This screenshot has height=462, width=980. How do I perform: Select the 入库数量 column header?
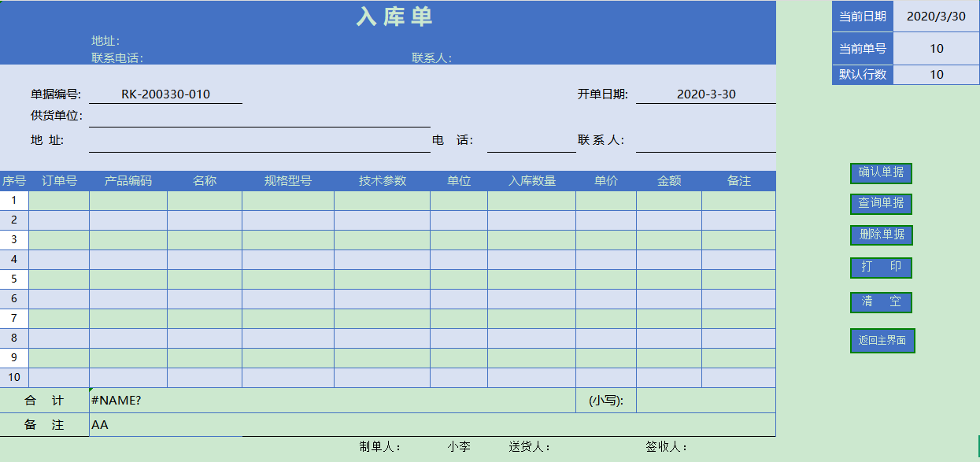[x=532, y=181]
